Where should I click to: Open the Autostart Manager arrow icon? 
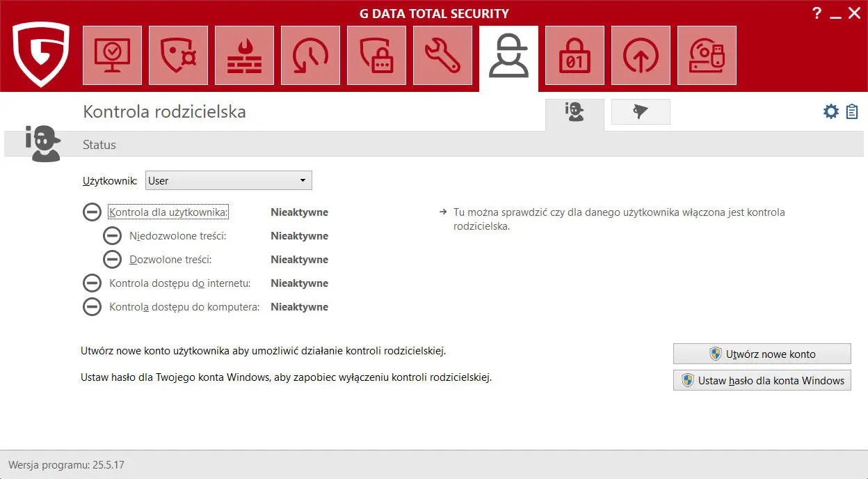pyautogui.click(x=641, y=56)
